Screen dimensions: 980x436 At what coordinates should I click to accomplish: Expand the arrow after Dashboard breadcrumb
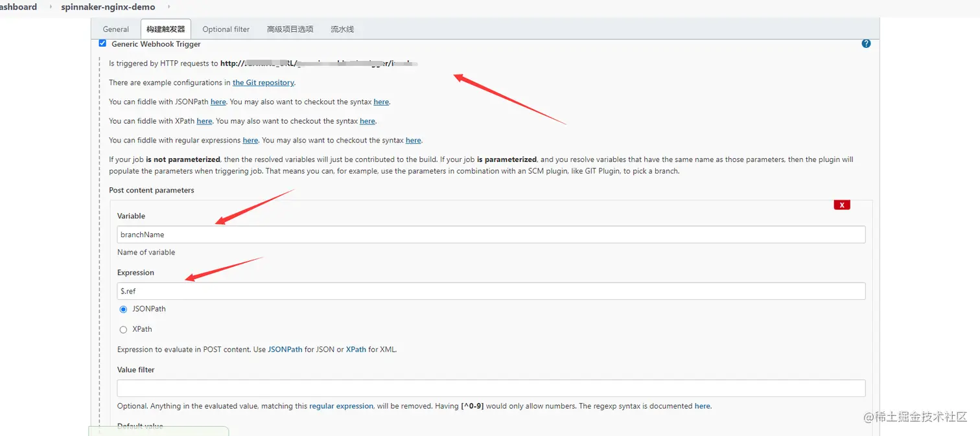51,7
